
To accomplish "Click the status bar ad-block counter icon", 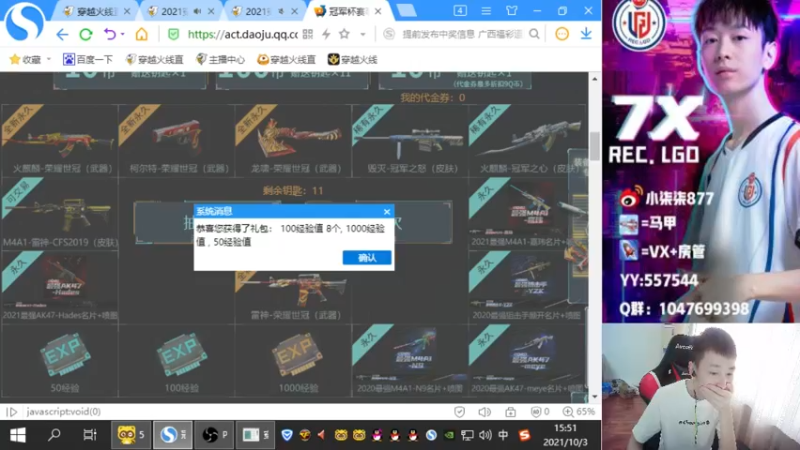I will pyautogui.click(x=540, y=412).
